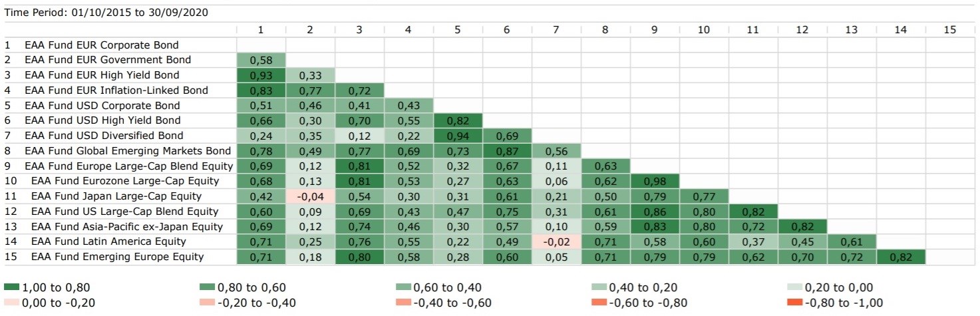Click the EAA Fund EUR Corporate Bond row label

[x=101, y=45]
